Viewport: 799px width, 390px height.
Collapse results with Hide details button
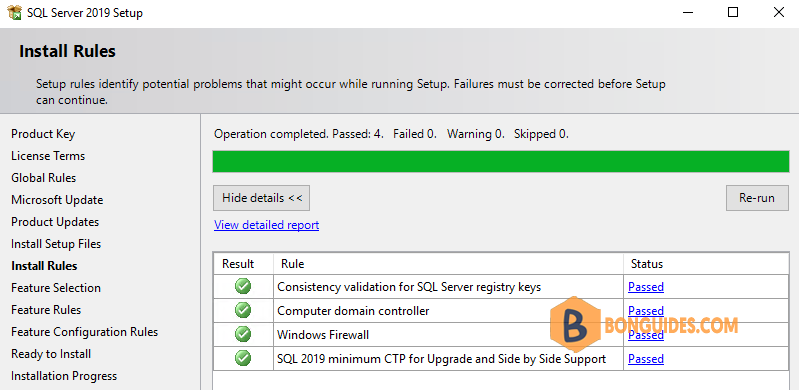pyautogui.click(x=261, y=198)
